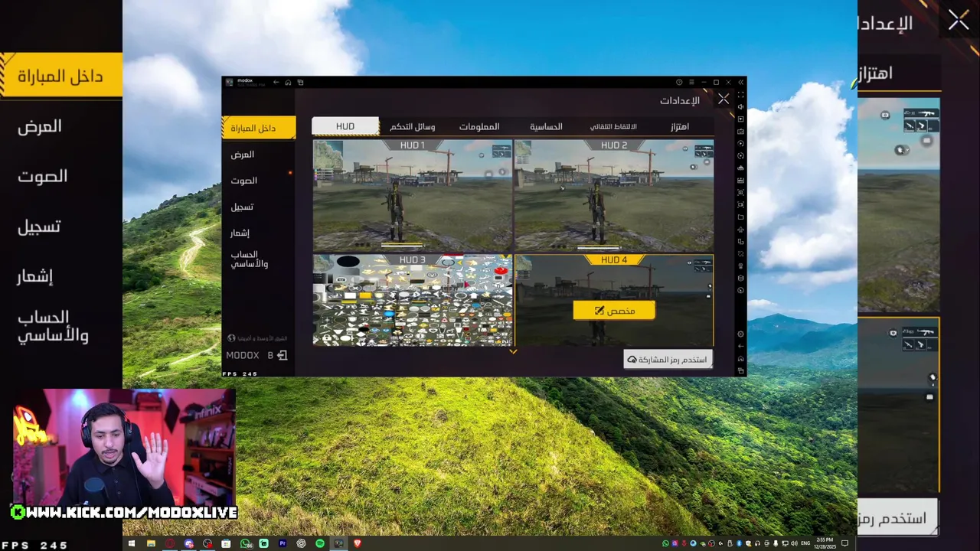Choose the HUD 1 layout preview
The height and width of the screenshot is (551, 980).
click(412, 195)
